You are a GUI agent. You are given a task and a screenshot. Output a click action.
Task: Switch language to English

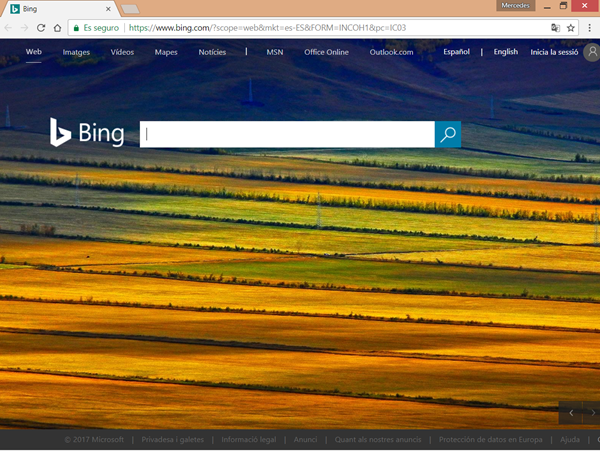coord(505,52)
